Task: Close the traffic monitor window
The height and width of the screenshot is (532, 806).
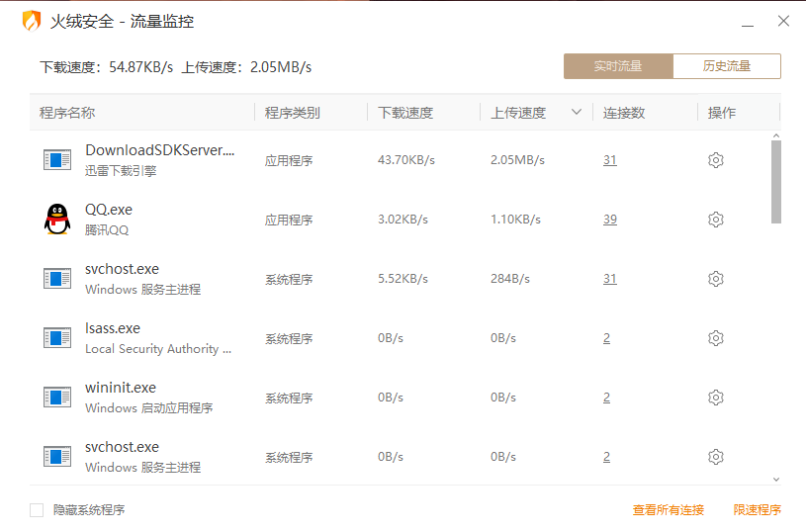Action: point(783,21)
